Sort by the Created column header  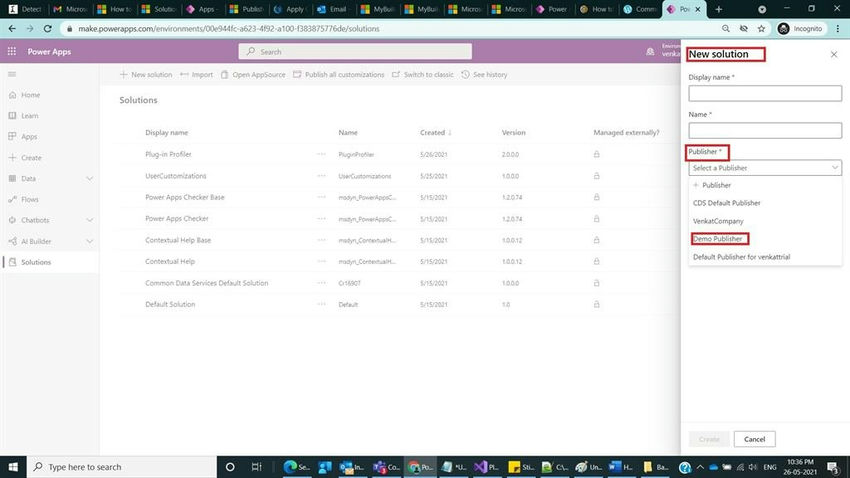coord(435,133)
